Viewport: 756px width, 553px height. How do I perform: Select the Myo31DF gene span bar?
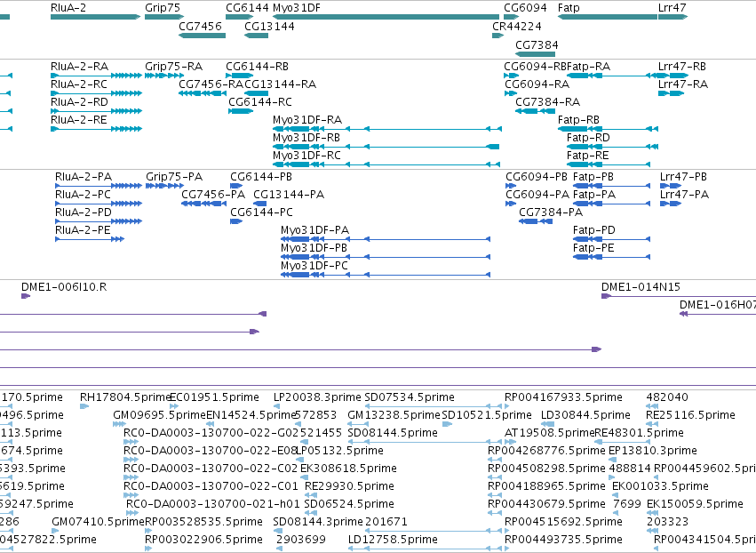(x=386, y=17)
